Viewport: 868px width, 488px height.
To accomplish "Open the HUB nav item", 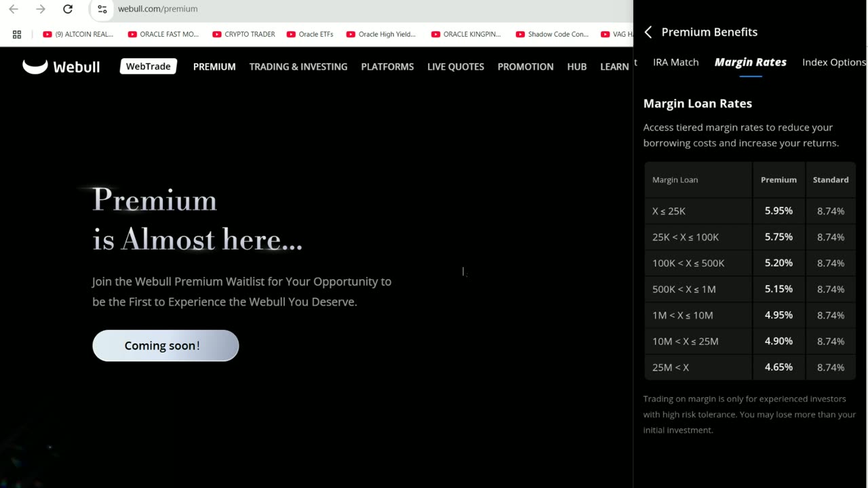I will coord(577,66).
